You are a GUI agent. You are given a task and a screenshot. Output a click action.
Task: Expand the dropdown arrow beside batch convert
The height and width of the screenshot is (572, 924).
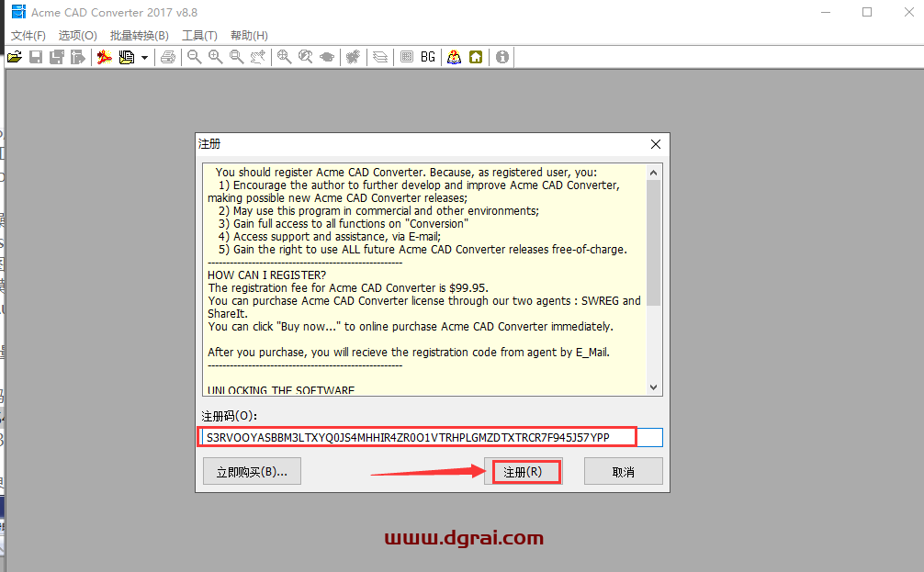coord(144,58)
